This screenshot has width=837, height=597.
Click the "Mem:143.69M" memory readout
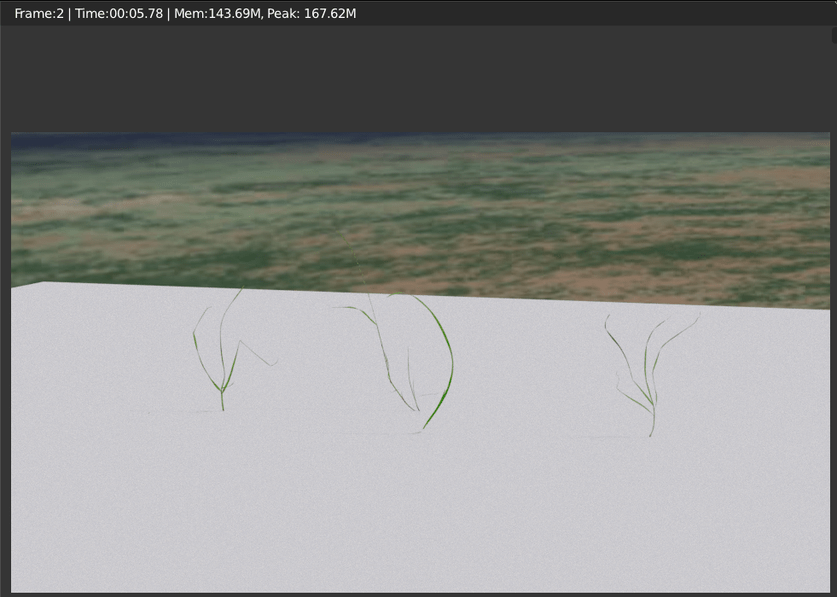pyautogui.click(x=217, y=13)
